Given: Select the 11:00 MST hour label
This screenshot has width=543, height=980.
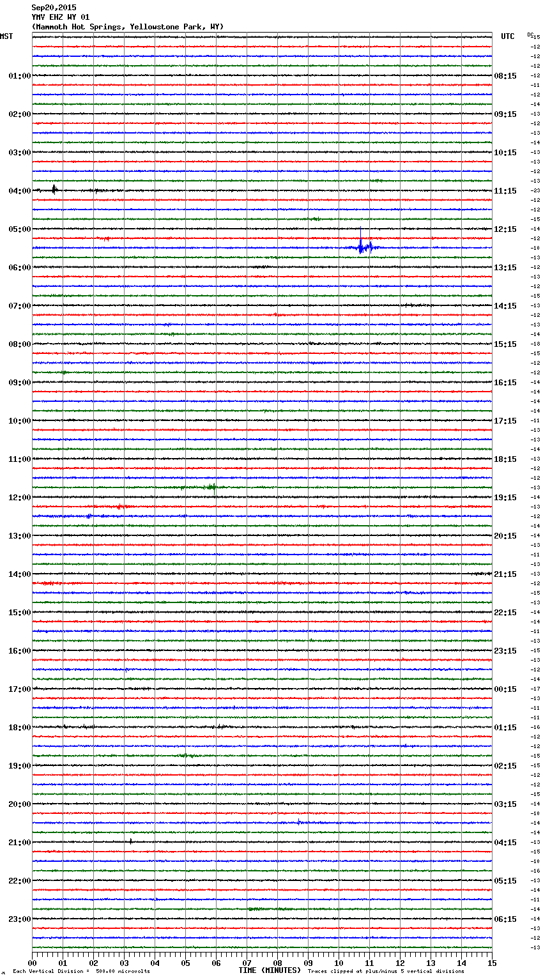Looking at the screenshot, I should click(20, 459).
